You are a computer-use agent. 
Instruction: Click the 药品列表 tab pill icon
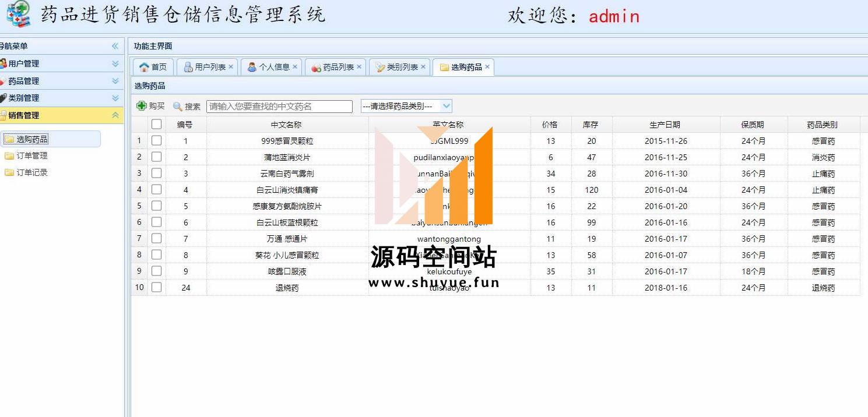coord(317,68)
